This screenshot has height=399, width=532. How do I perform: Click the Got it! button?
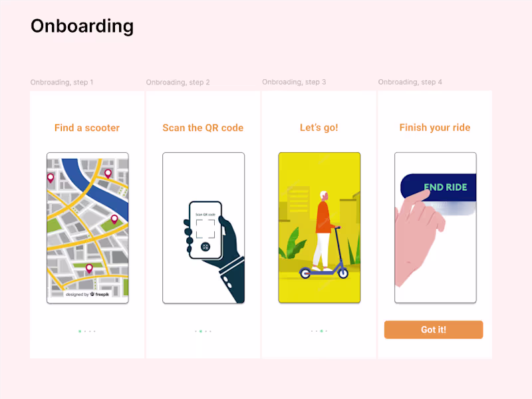(434, 330)
